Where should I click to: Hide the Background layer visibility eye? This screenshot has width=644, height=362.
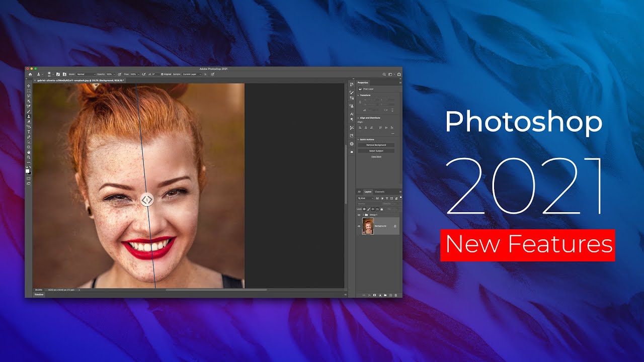tap(359, 226)
